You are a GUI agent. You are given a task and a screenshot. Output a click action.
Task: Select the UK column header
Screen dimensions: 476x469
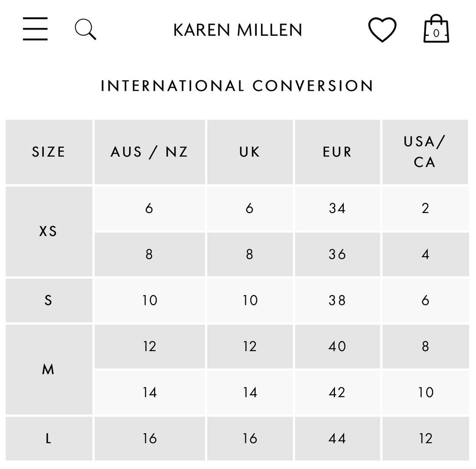tap(249, 151)
